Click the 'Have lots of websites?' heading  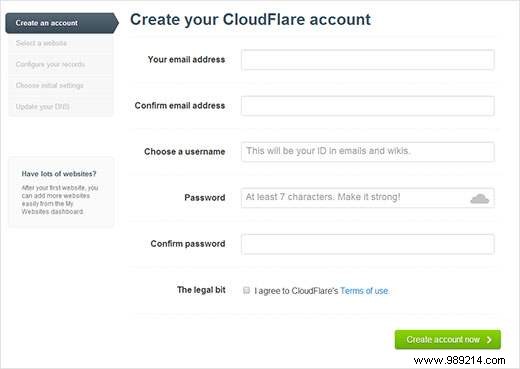pos(59,174)
